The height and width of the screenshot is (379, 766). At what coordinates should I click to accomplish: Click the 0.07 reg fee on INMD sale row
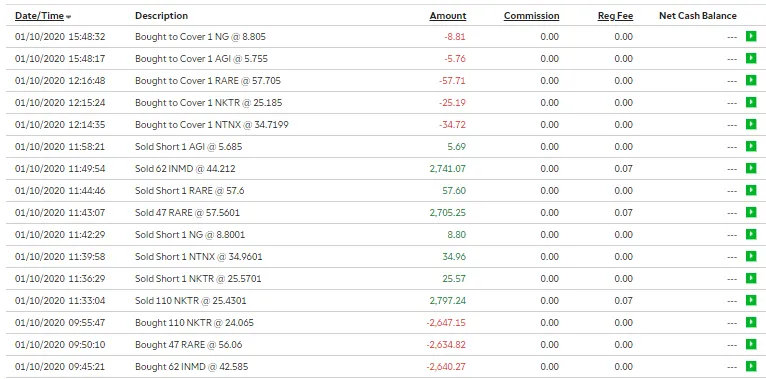pyautogui.click(x=624, y=168)
